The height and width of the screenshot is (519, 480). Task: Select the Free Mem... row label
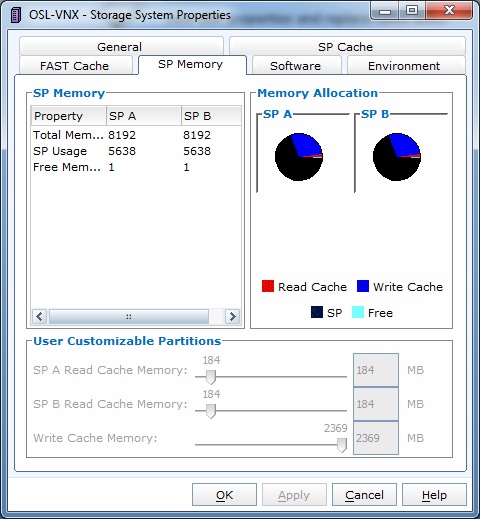(x=67, y=167)
